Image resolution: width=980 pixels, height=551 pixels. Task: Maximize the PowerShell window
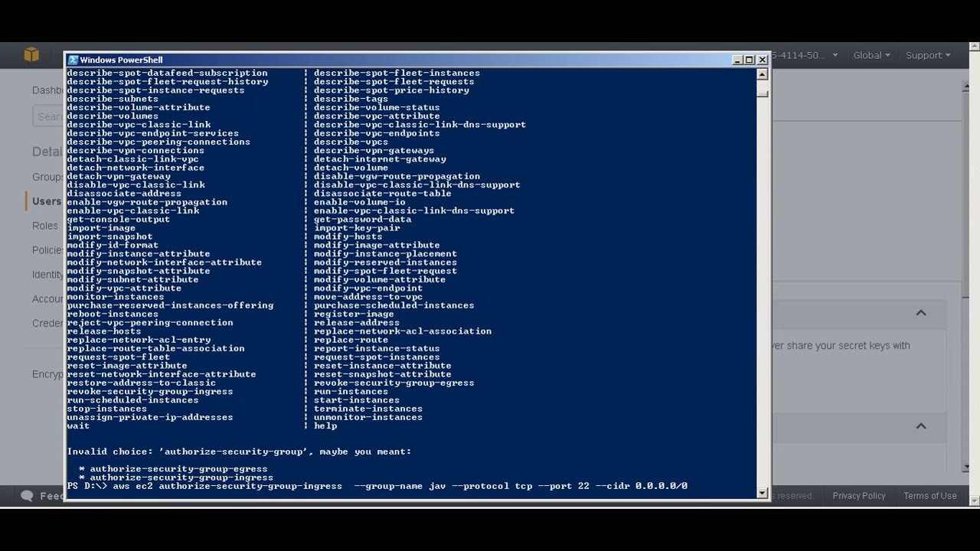pos(750,60)
